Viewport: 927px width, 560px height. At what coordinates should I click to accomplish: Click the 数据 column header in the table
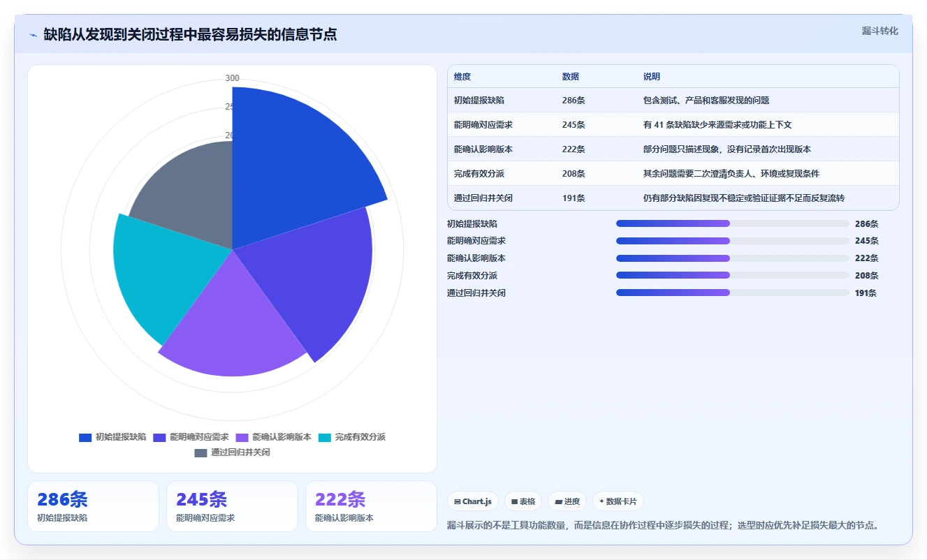571,77
